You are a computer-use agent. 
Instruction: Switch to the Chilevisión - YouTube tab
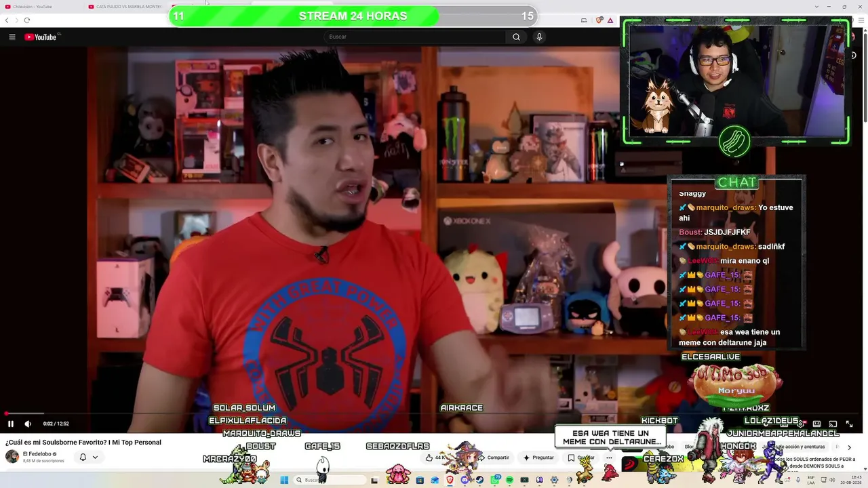[42, 7]
